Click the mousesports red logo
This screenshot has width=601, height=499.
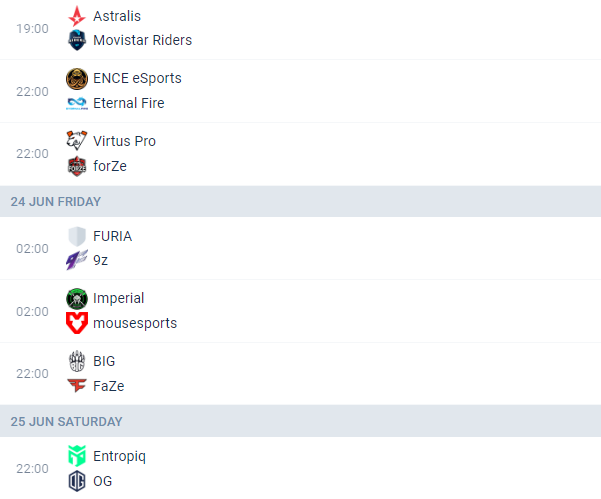point(77,323)
